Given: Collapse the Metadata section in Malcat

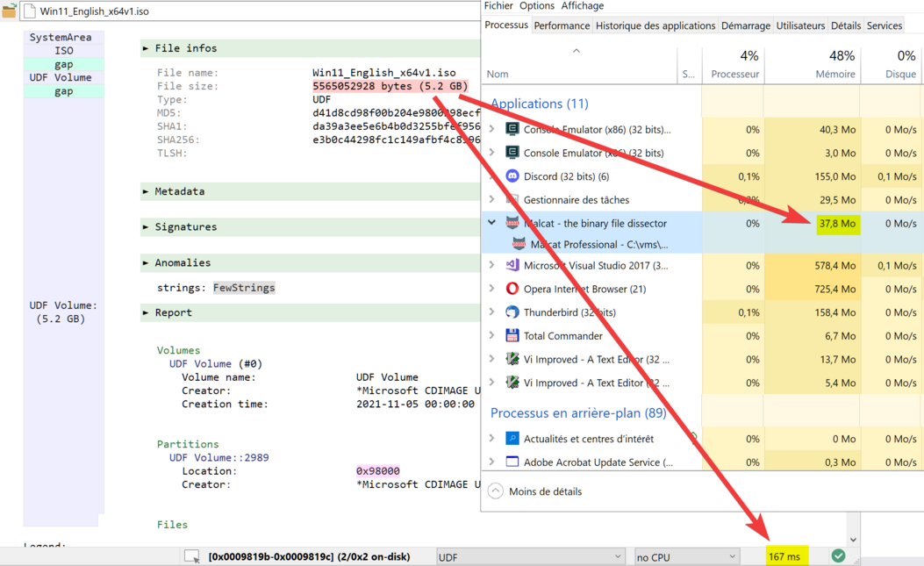Looking at the screenshot, I should coord(145,191).
